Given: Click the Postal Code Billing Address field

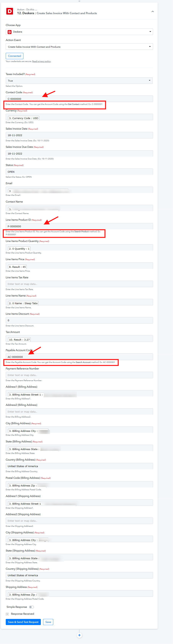Looking at the screenshot, I should [79, 485].
